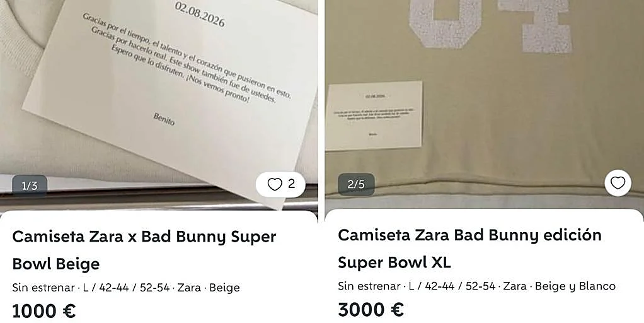The image size is (644, 323).
Task: Click the Bowl Beige title line
Action: pos(56,264)
